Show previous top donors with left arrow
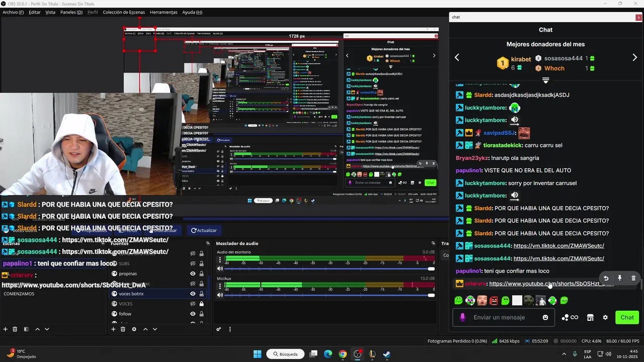 [457, 57]
